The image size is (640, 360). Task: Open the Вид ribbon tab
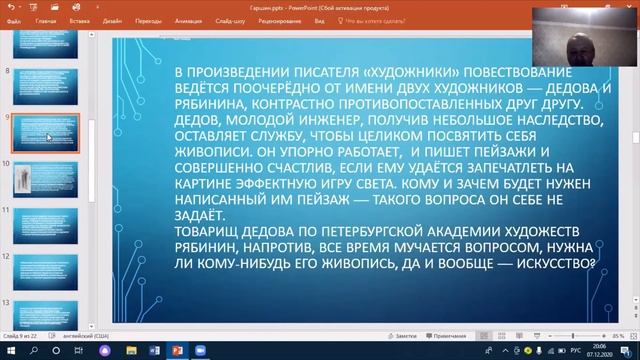click(320, 21)
